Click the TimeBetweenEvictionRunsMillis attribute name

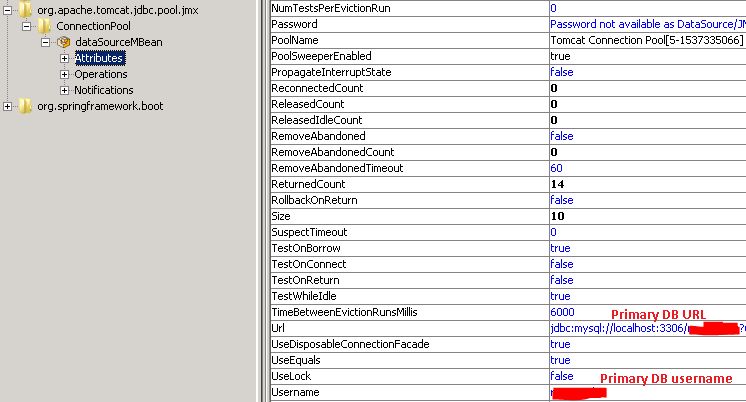[344, 312]
